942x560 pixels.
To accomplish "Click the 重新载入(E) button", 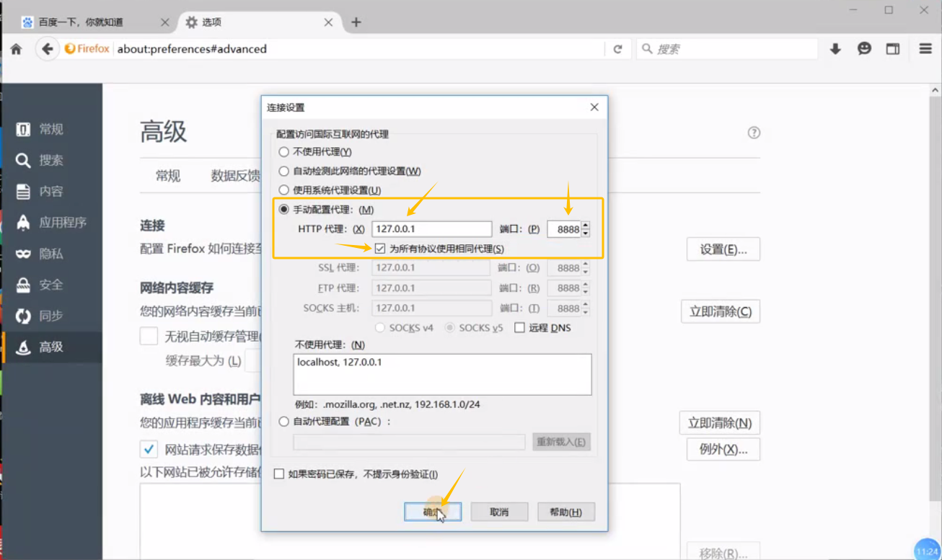I will 561,442.
